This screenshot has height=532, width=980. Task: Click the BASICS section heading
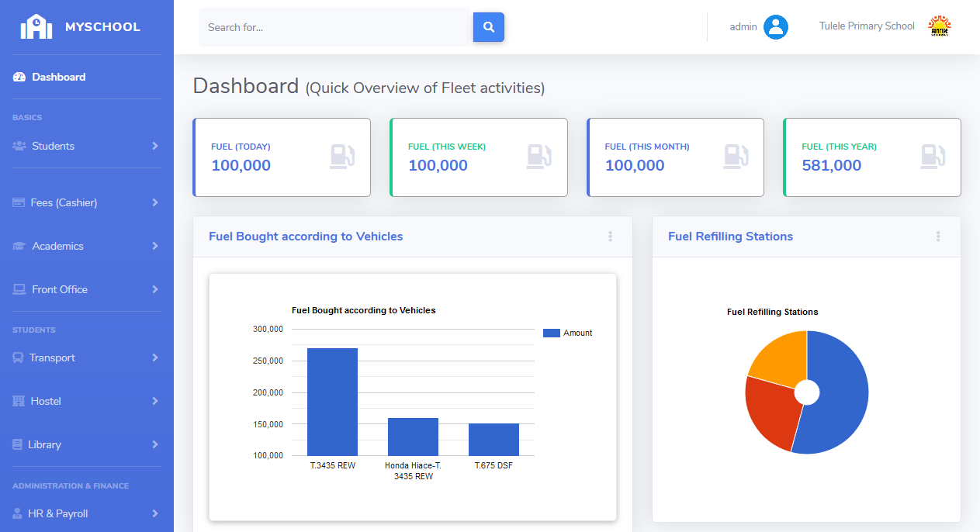coord(27,118)
